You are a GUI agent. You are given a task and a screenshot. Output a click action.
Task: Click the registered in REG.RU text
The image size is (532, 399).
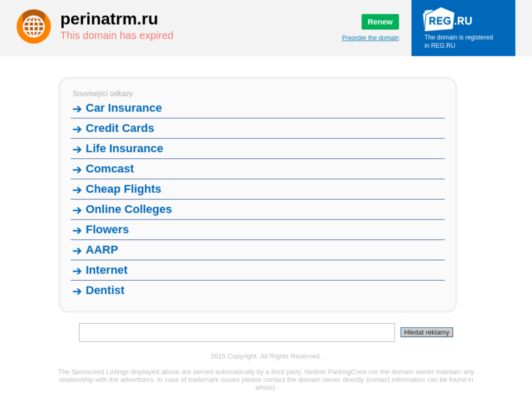tap(458, 41)
